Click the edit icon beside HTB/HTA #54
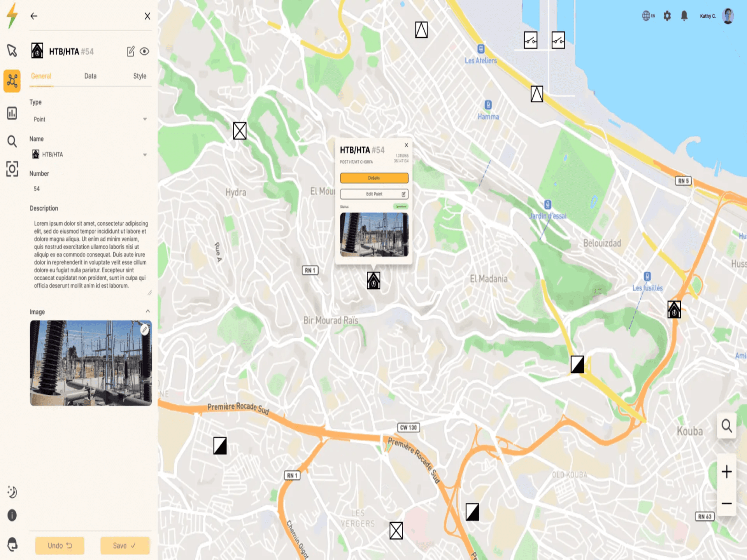The height and width of the screenshot is (560, 747). pos(131,51)
